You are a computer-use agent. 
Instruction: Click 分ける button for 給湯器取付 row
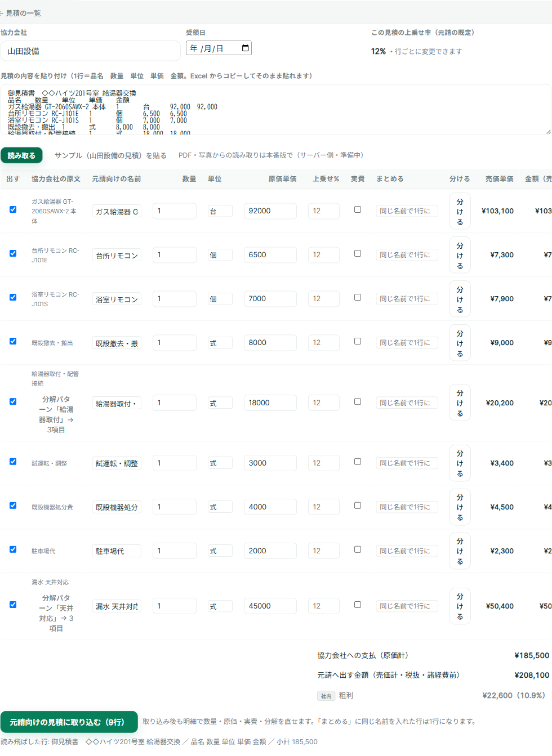click(460, 403)
